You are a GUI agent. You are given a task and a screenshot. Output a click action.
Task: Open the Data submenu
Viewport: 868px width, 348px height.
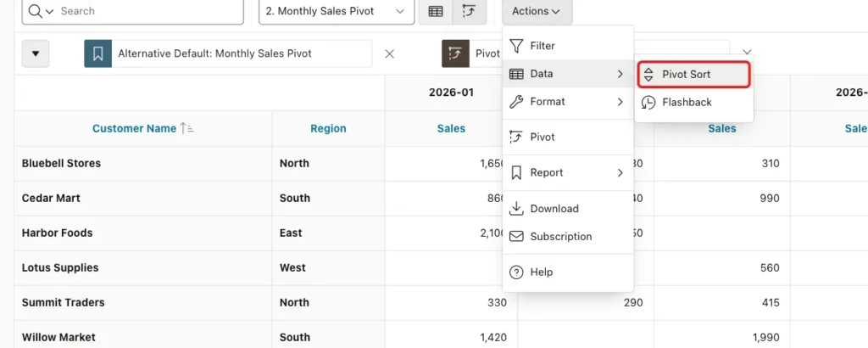pyautogui.click(x=568, y=74)
